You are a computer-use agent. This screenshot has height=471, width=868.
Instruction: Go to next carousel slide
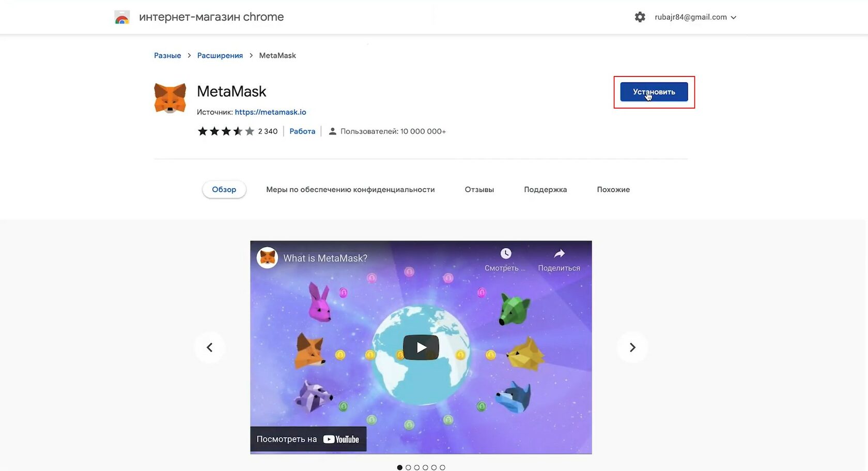pos(632,347)
